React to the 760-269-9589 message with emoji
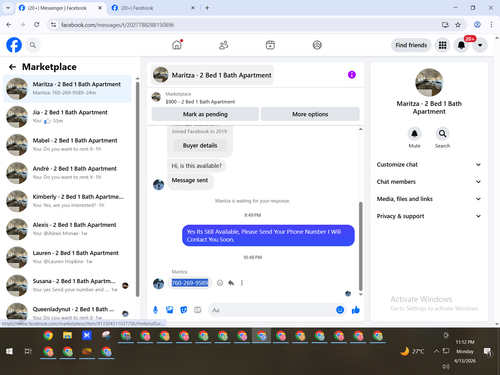This screenshot has height=375, width=500. (220, 283)
